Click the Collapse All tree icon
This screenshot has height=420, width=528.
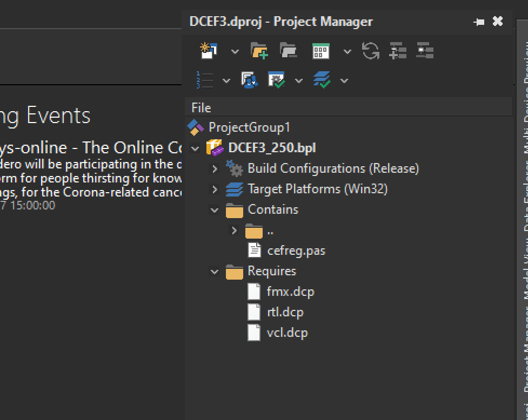[x=425, y=50]
